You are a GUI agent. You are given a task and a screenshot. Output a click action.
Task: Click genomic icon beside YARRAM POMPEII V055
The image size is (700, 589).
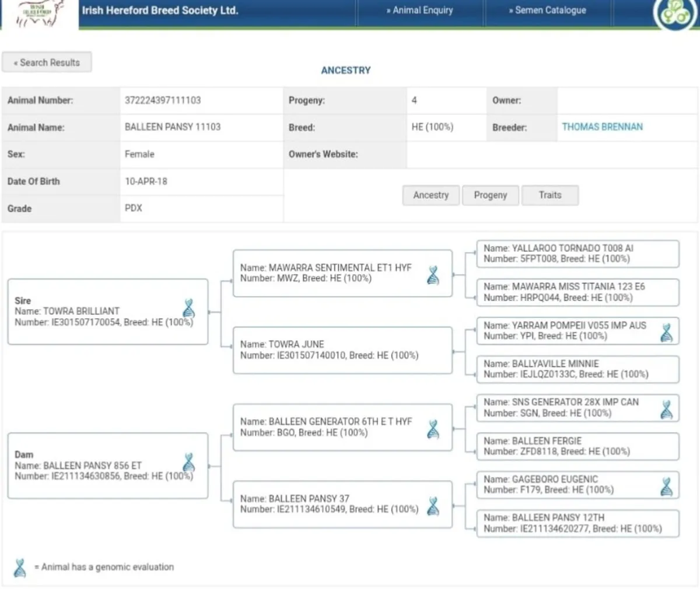[x=667, y=332]
